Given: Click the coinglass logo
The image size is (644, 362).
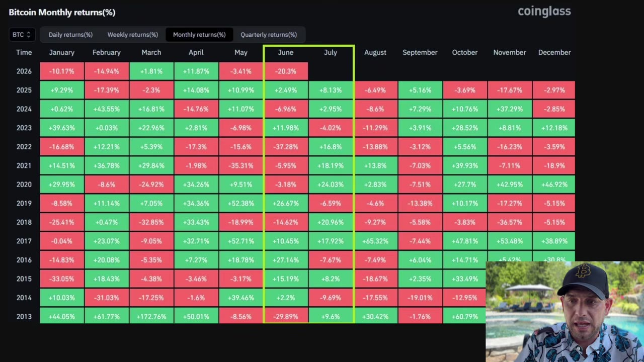Looking at the screenshot, I should 544,11.
